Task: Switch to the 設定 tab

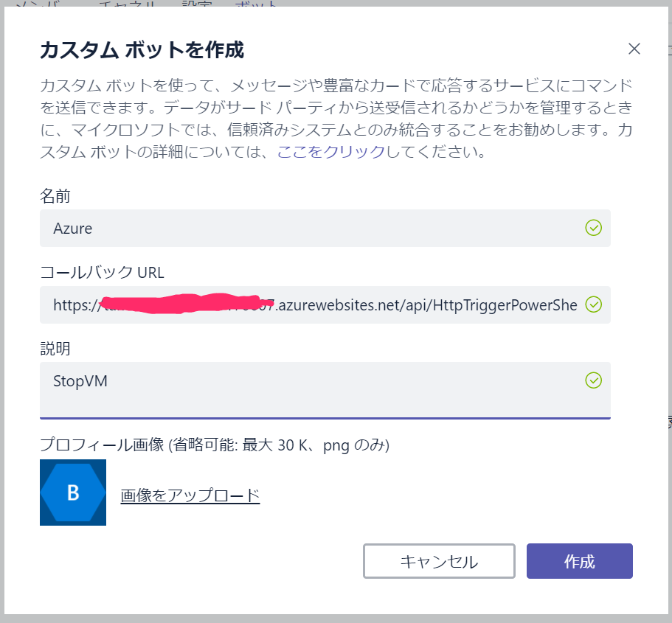Action: (x=194, y=4)
